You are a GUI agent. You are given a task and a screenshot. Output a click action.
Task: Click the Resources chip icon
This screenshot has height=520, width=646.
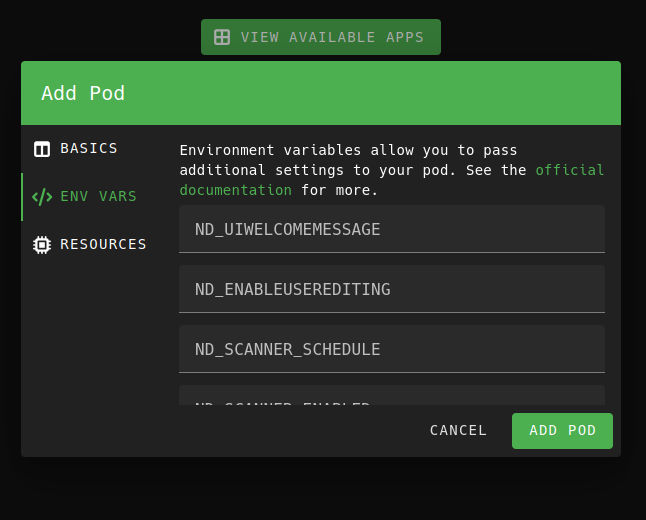pos(42,245)
